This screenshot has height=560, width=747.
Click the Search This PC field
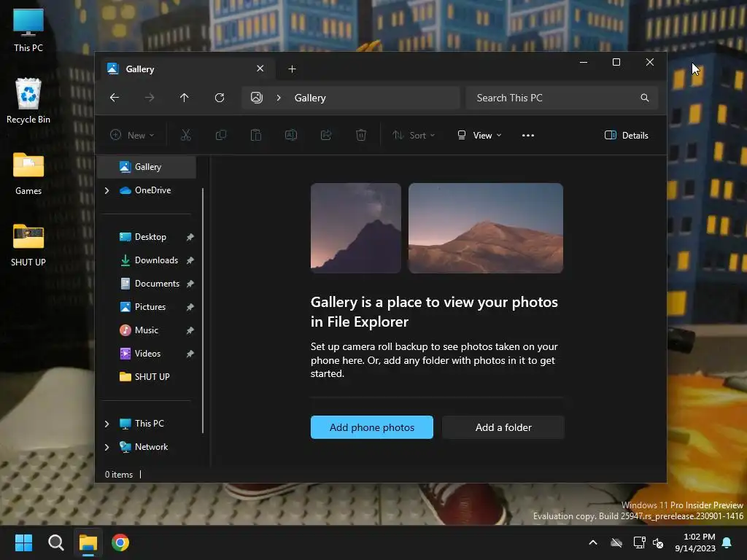562,98
